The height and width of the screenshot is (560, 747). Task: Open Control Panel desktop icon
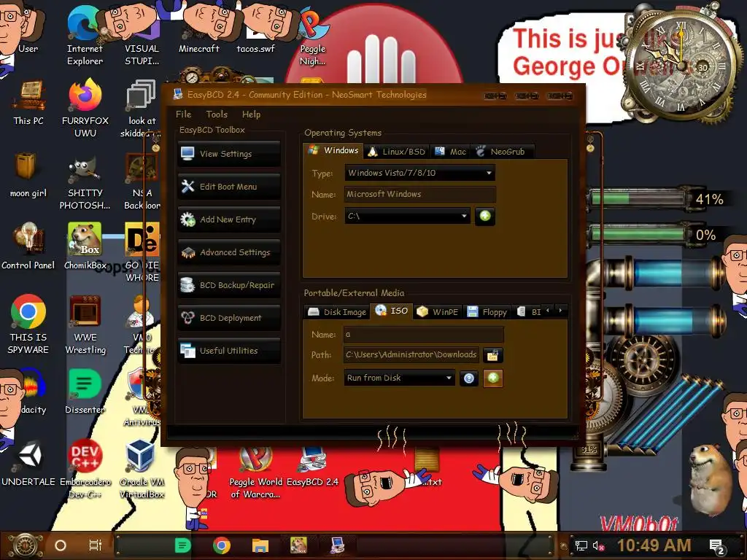coord(28,246)
